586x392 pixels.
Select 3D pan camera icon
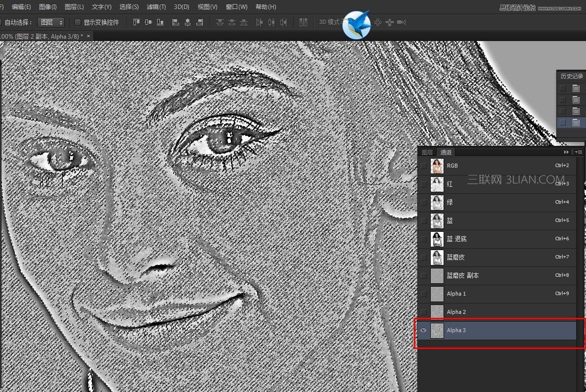(x=378, y=22)
